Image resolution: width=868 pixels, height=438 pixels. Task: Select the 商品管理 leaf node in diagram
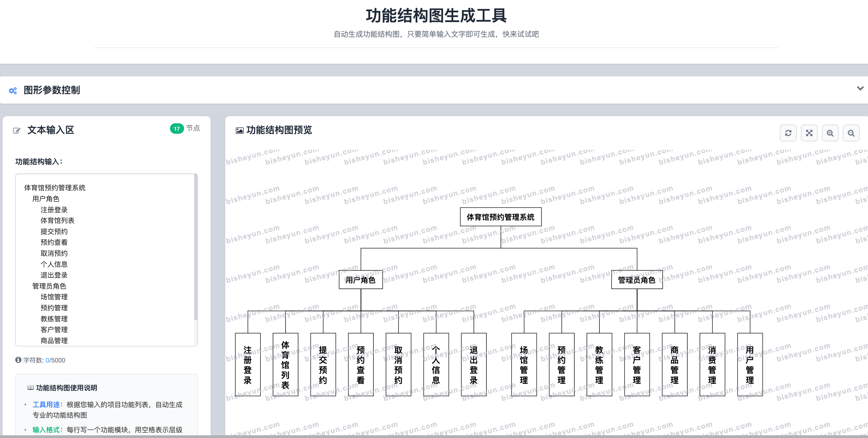[x=674, y=365]
